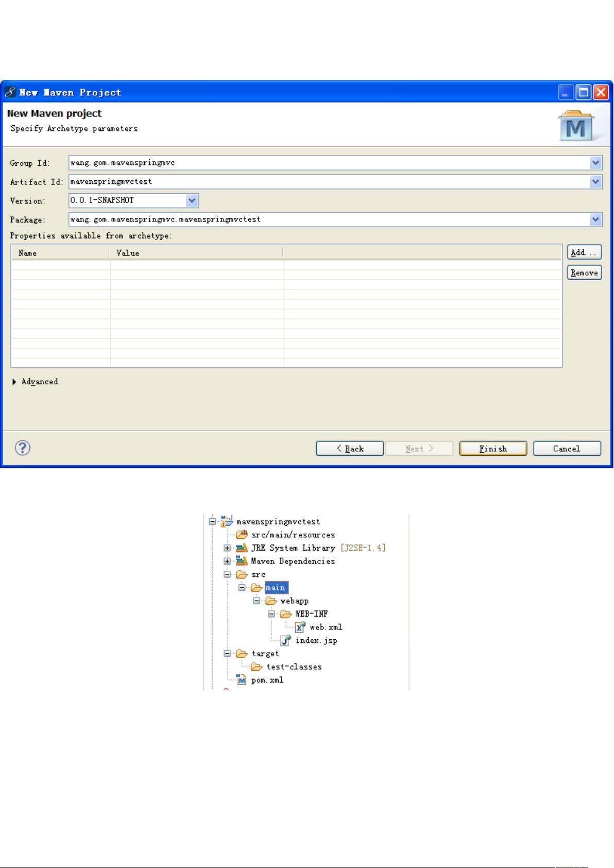Select the test-classes folder
The image size is (614, 868).
click(x=294, y=667)
